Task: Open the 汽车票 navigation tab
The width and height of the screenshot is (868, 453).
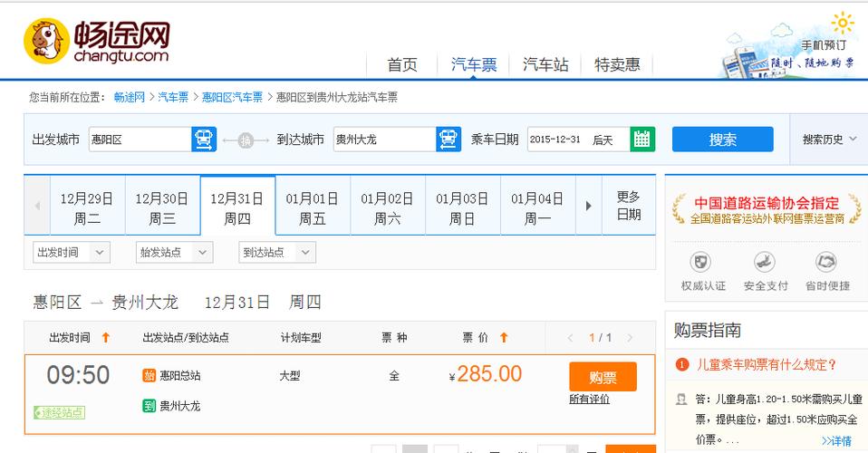Action: tap(474, 65)
